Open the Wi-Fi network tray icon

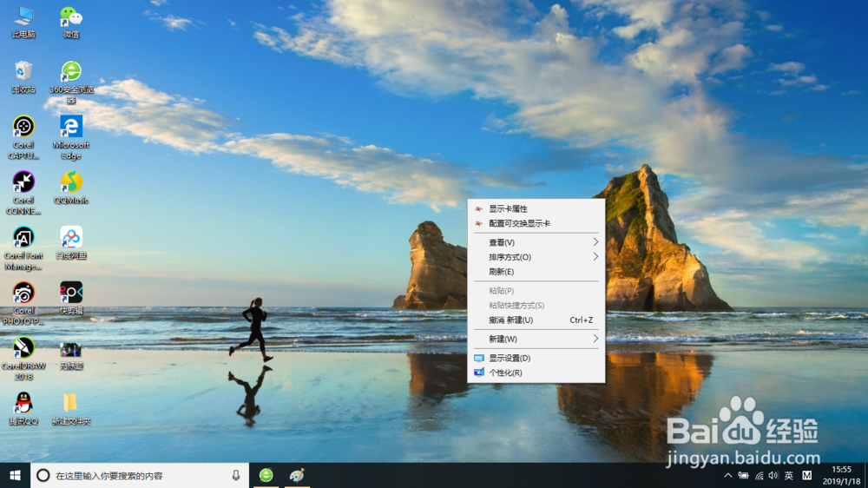[759, 475]
